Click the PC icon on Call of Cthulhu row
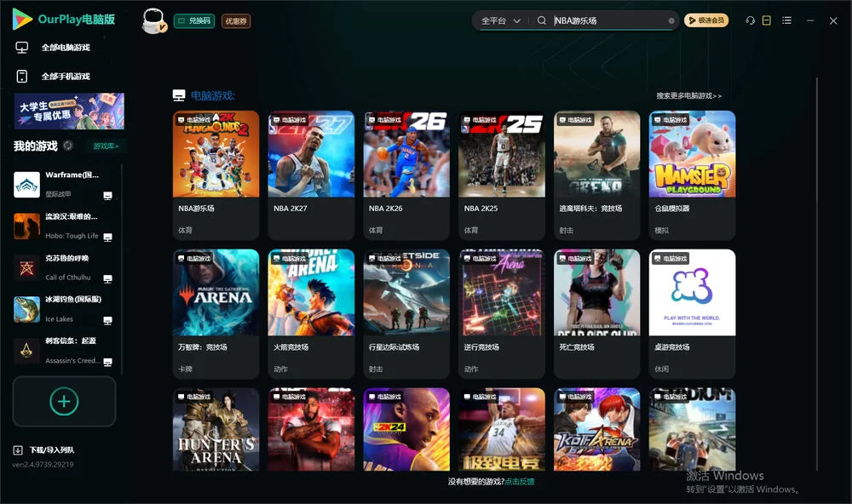 (x=107, y=278)
